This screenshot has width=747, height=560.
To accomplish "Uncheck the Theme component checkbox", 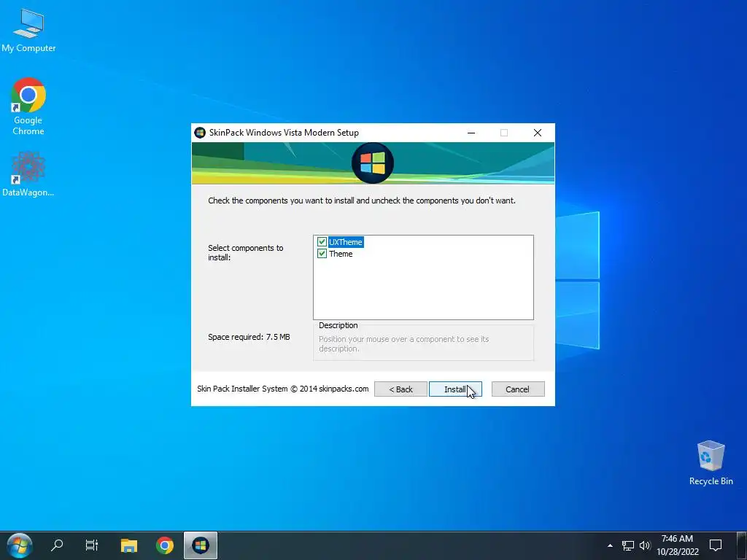I will (322, 254).
